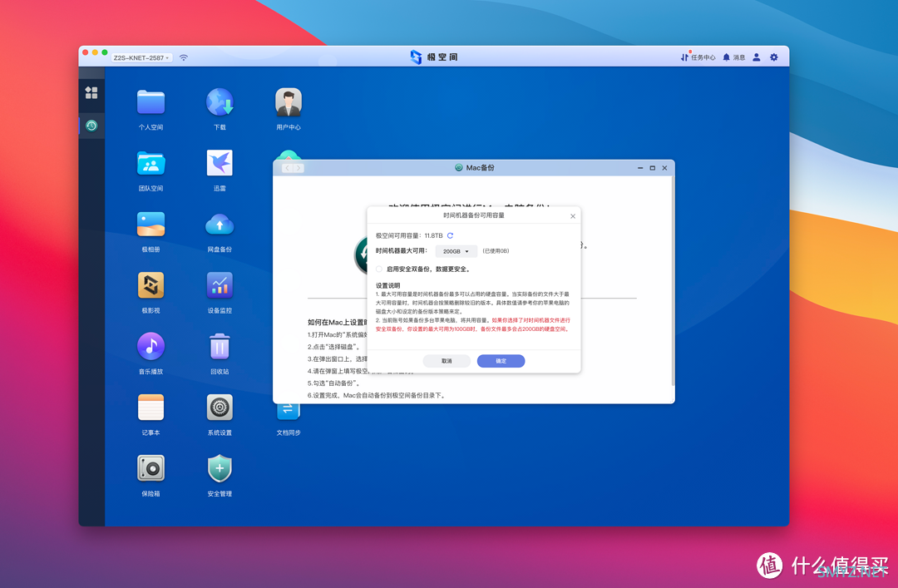
Task: Show the app grid in the sidebar
Action: (x=91, y=93)
